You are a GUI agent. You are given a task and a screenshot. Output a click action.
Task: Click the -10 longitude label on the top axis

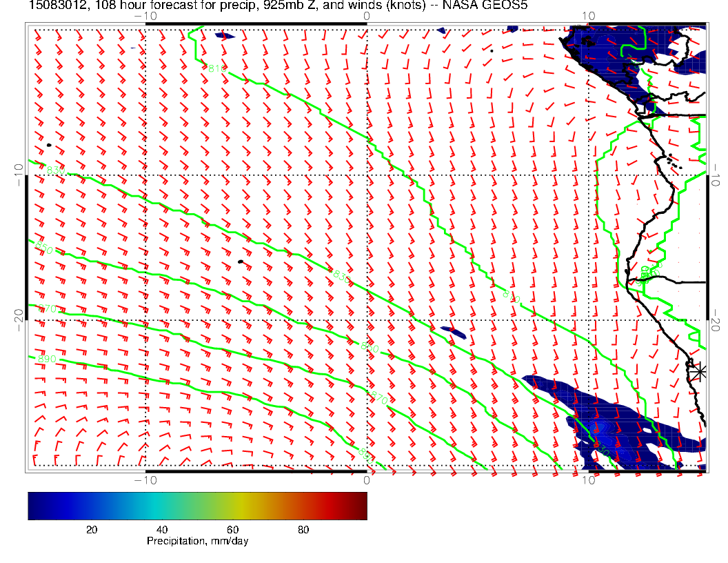coord(145,15)
